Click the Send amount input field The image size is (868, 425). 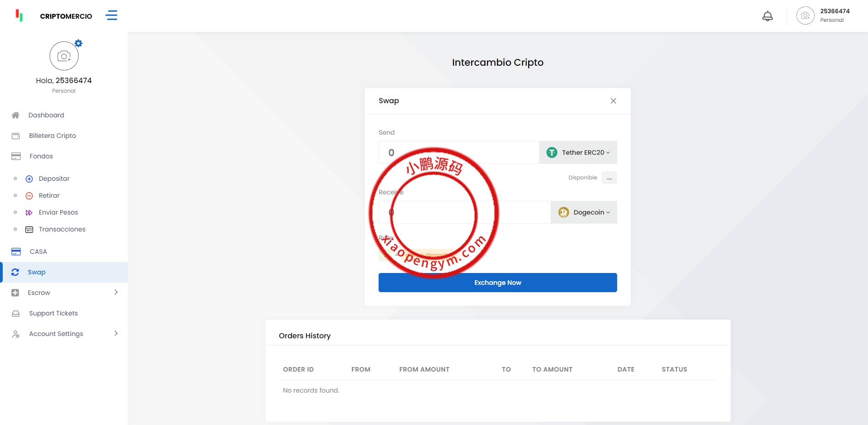click(x=458, y=152)
